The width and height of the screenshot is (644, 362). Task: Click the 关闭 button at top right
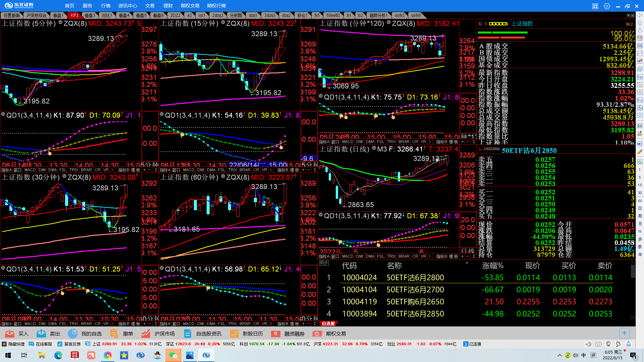pos(630,15)
